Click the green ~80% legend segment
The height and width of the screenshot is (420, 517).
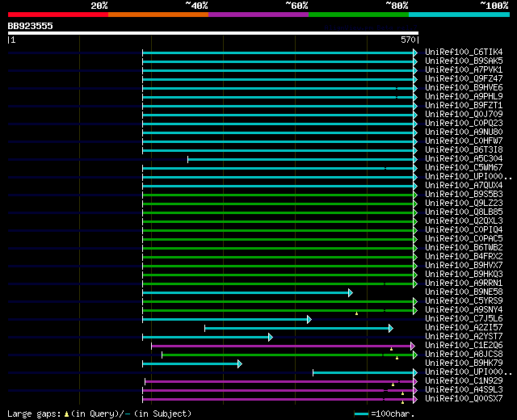[x=359, y=15]
